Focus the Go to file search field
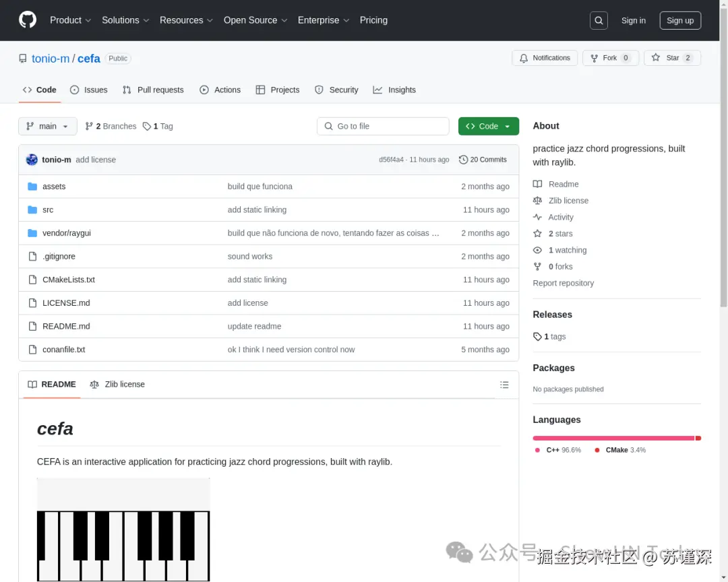The height and width of the screenshot is (582, 728). click(383, 126)
